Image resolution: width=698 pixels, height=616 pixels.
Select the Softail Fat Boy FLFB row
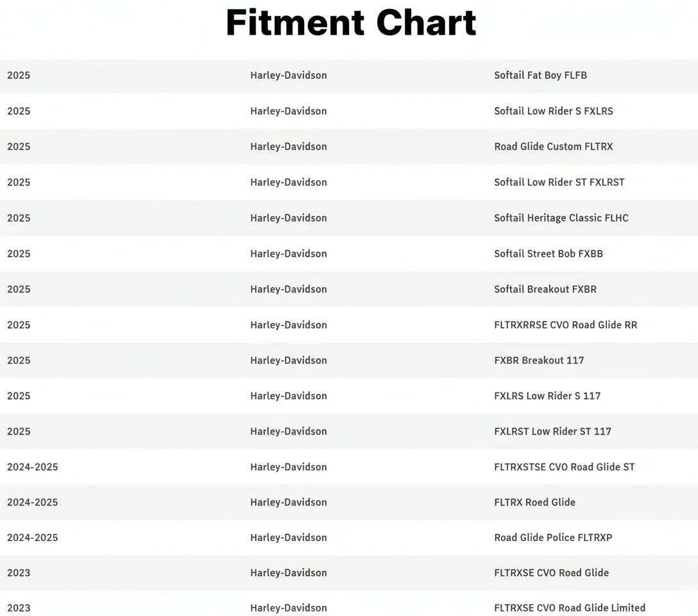click(540, 75)
